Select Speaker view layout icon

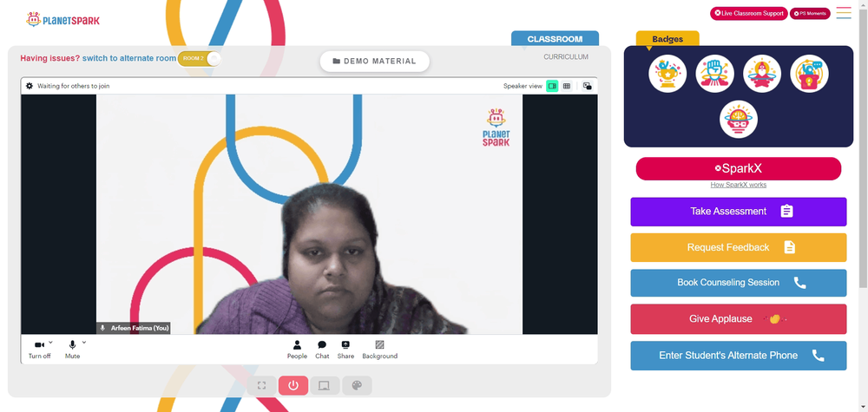tap(552, 86)
